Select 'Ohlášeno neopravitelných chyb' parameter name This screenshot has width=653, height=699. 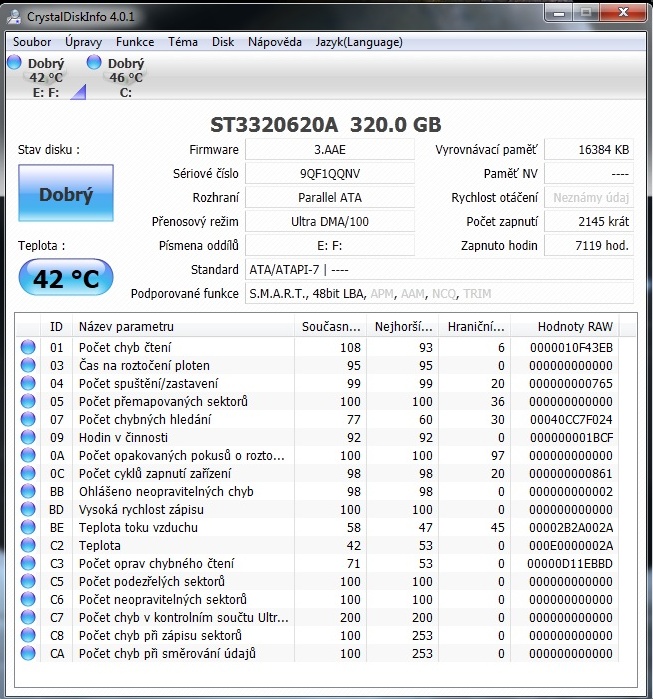(166, 491)
